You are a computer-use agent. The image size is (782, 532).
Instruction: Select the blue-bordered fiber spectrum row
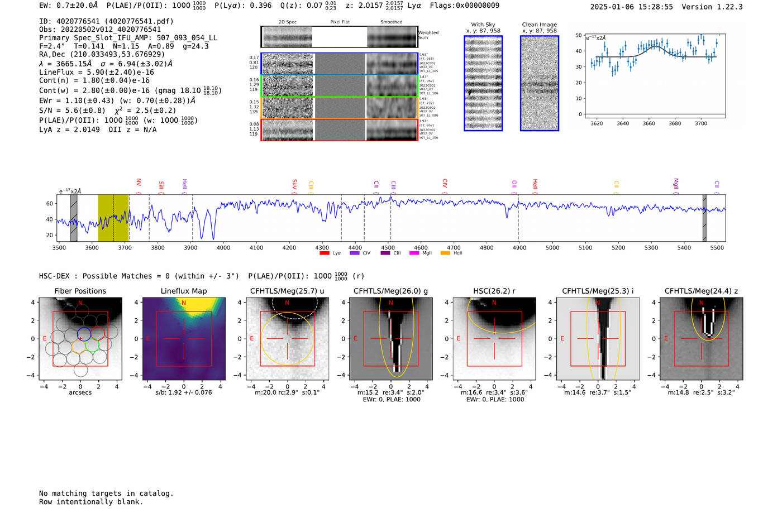(x=339, y=64)
